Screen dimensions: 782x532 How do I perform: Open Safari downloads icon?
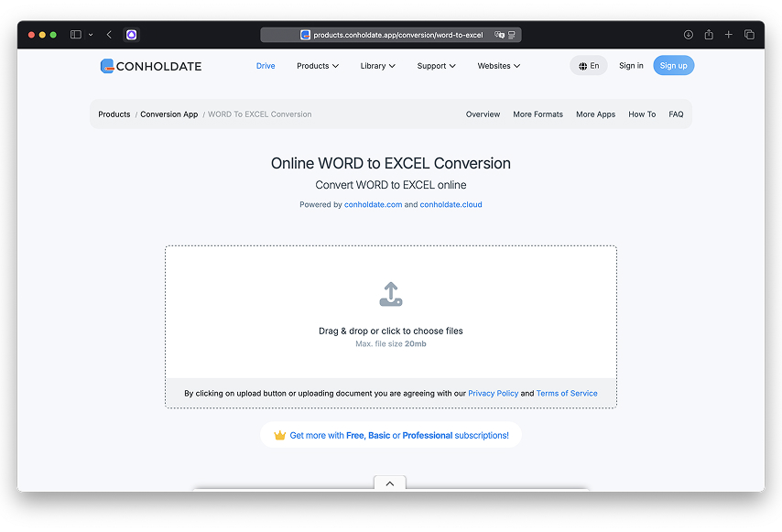[x=689, y=35]
